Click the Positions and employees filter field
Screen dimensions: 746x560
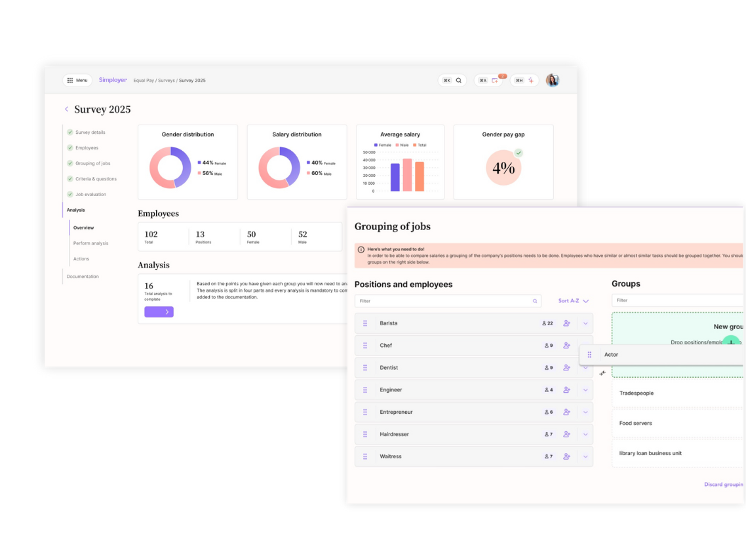[446, 301]
